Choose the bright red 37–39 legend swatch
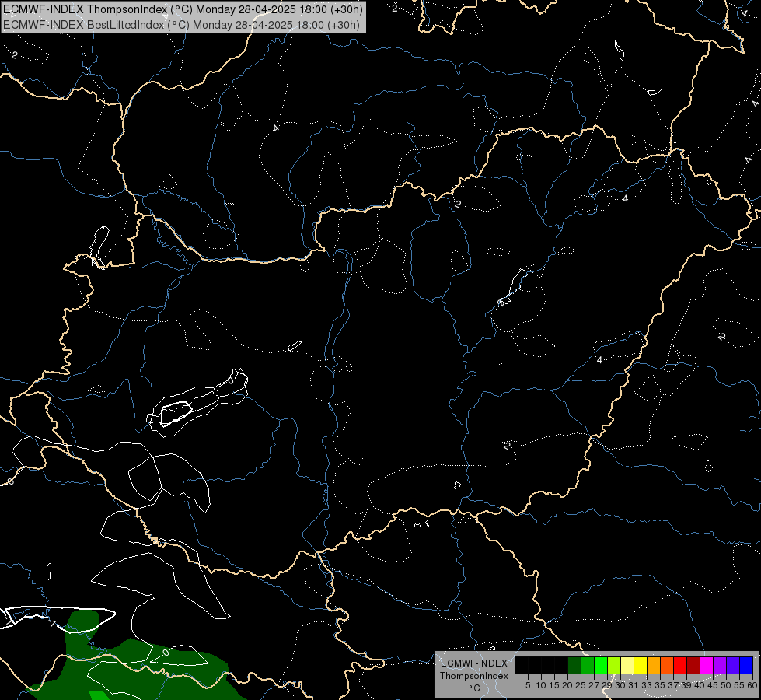This screenshot has width=761, height=700. [680, 665]
